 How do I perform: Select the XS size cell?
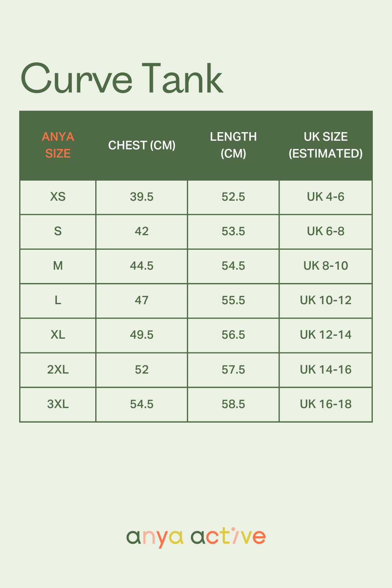(x=58, y=197)
